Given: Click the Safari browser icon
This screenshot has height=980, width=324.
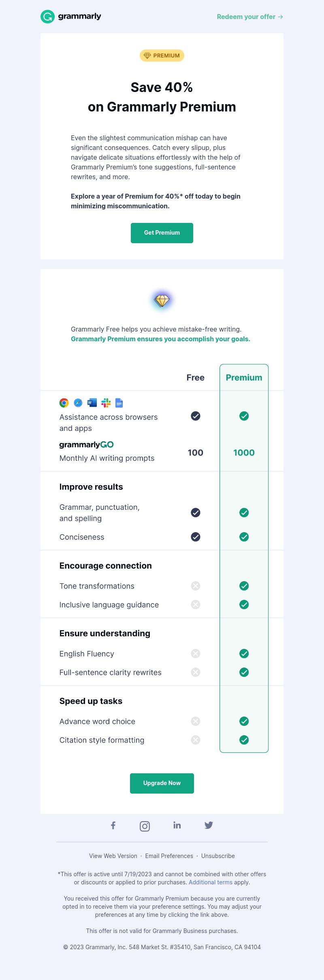Looking at the screenshot, I should [x=78, y=403].
